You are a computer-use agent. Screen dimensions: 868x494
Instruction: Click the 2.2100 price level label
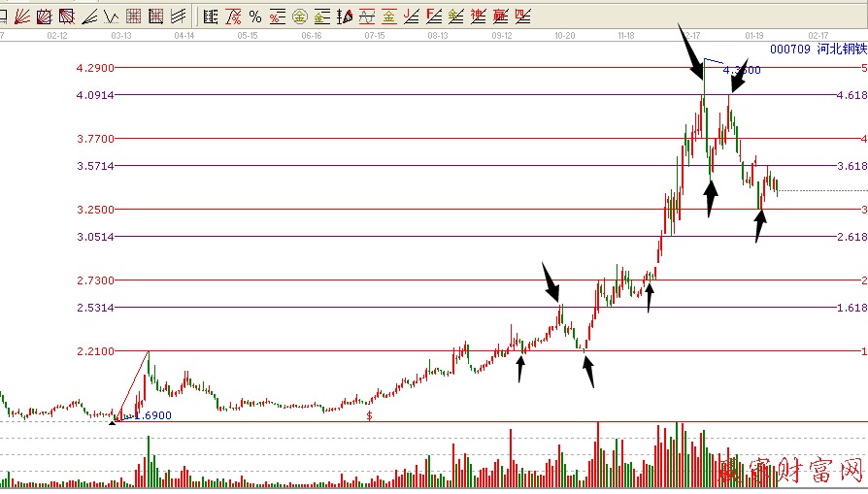95,350
